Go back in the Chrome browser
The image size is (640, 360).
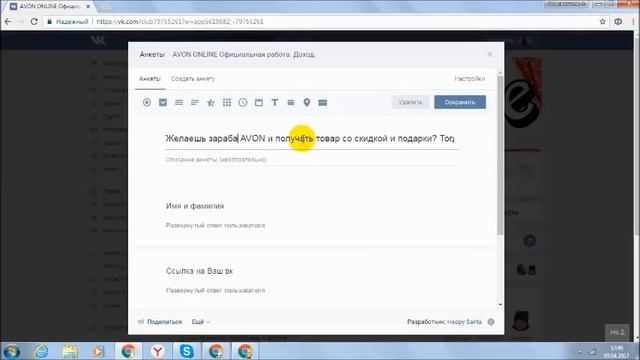pos(8,22)
